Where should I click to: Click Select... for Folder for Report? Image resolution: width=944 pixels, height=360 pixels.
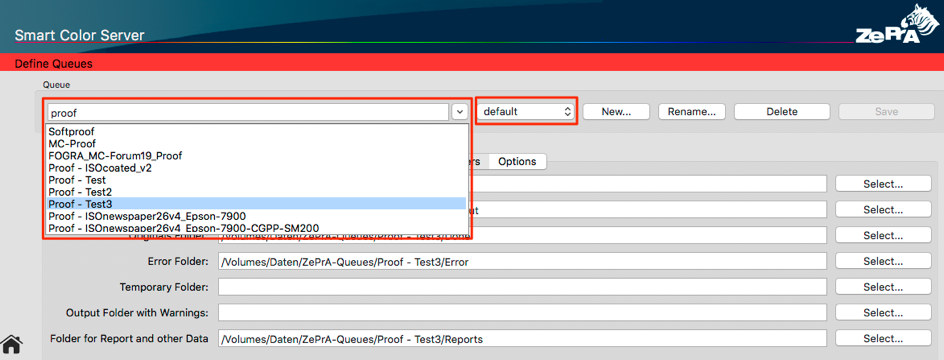tap(883, 339)
